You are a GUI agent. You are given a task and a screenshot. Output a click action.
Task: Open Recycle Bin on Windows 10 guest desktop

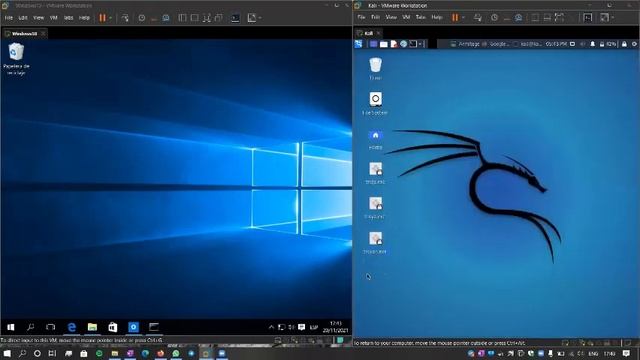point(16,58)
